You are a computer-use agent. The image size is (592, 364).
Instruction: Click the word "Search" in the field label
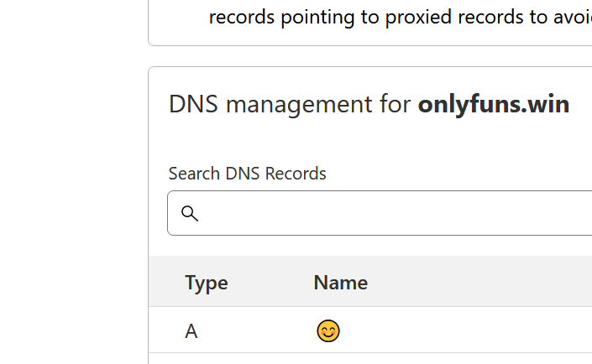click(195, 174)
